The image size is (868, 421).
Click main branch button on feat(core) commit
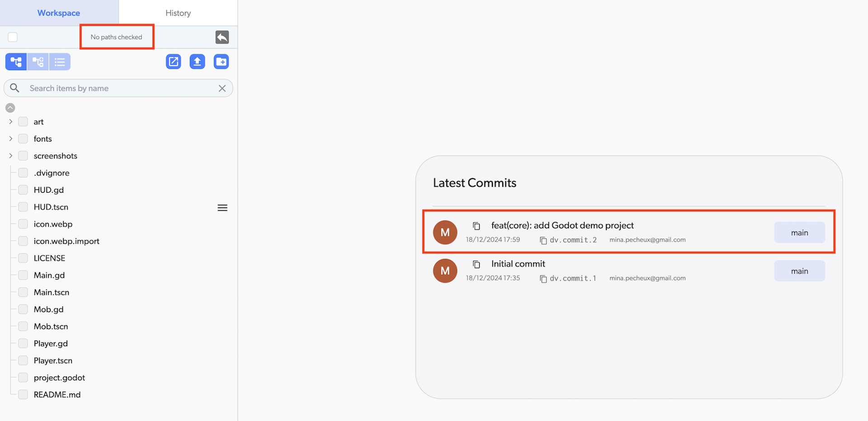(x=799, y=232)
